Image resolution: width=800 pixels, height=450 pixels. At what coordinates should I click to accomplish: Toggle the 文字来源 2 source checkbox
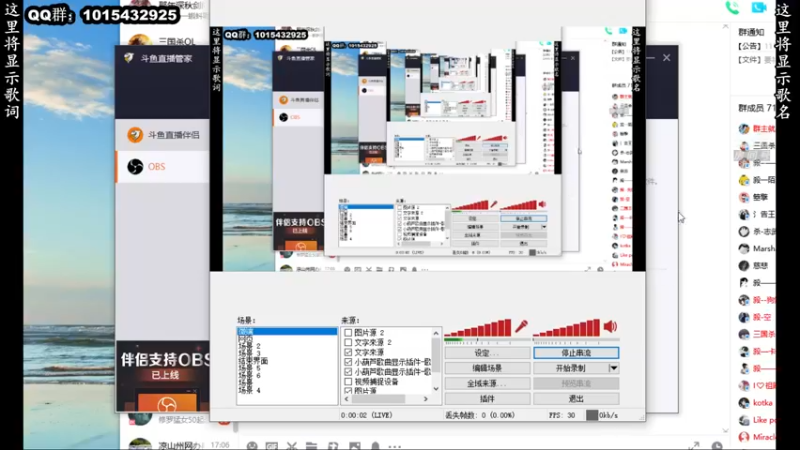tap(348, 342)
